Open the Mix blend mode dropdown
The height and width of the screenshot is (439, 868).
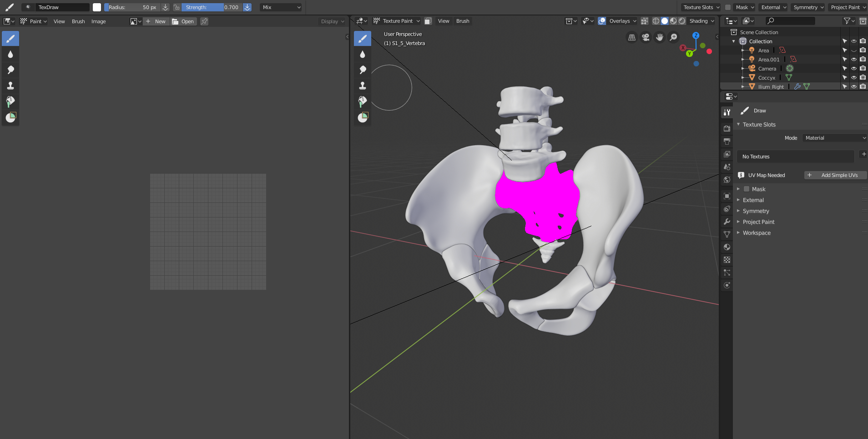281,7
